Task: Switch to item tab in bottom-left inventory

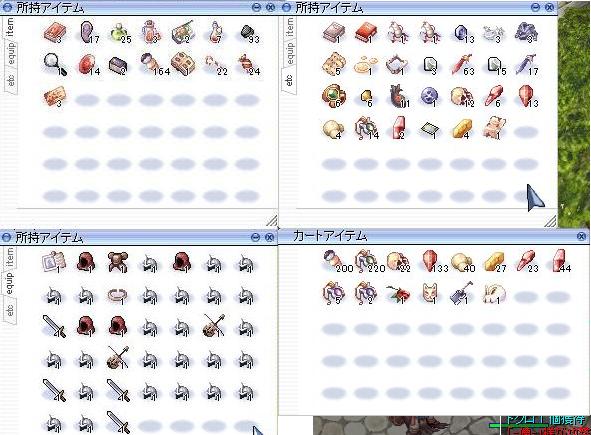Action: click(10, 257)
